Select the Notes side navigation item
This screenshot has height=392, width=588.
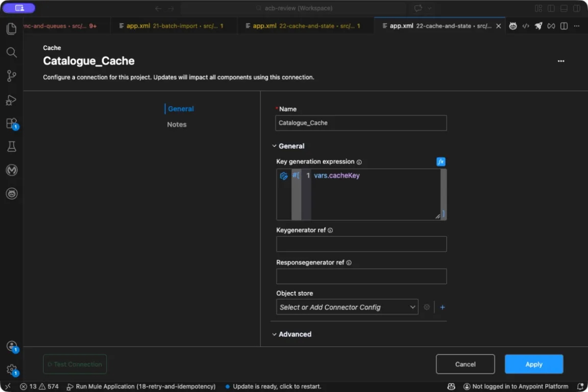pos(177,125)
